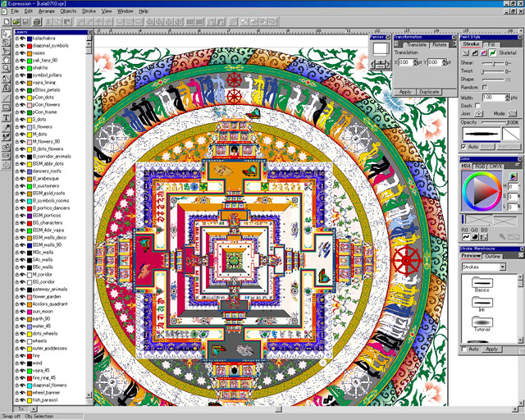The height and width of the screenshot is (420, 525).
Task: Select the Text tool
Action: pyautogui.click(x=6, y=117)
